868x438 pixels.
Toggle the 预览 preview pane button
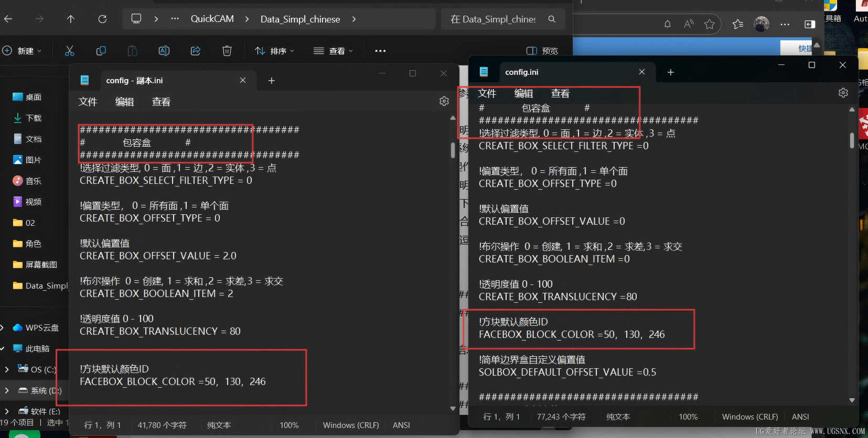542,51
